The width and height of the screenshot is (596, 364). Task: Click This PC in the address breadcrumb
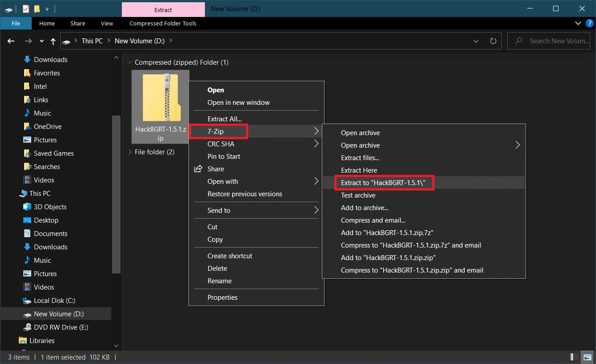click(x=92, y=41)
